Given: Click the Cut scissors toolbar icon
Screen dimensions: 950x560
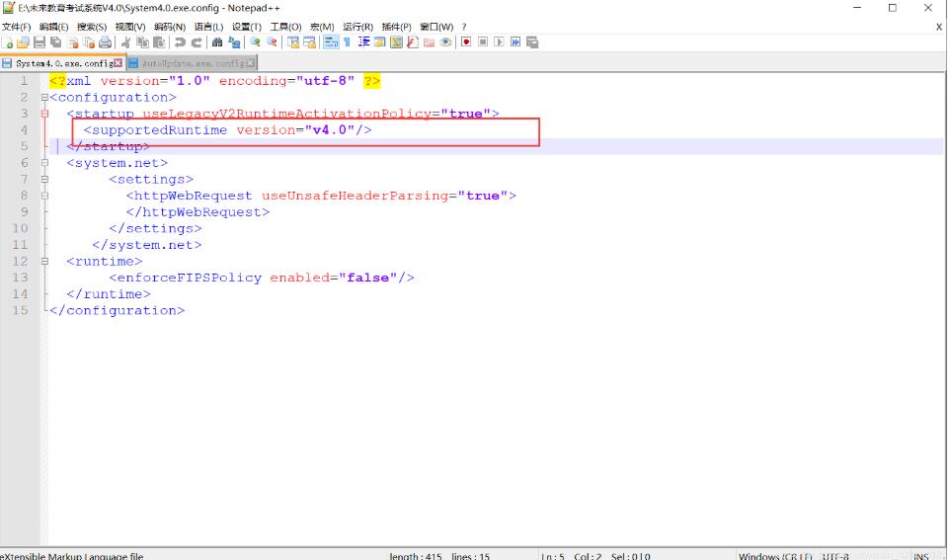Looking at the screenshot, I should (127, 42).
